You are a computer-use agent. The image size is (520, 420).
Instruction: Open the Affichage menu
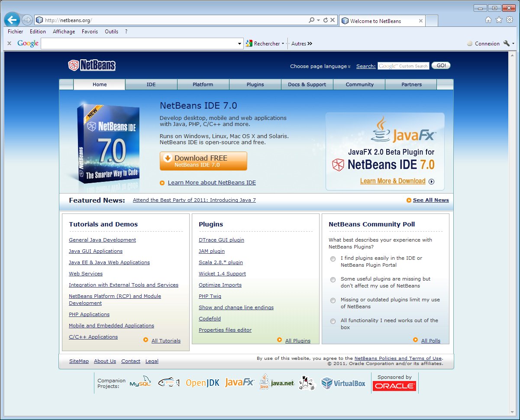pos(64,32)
